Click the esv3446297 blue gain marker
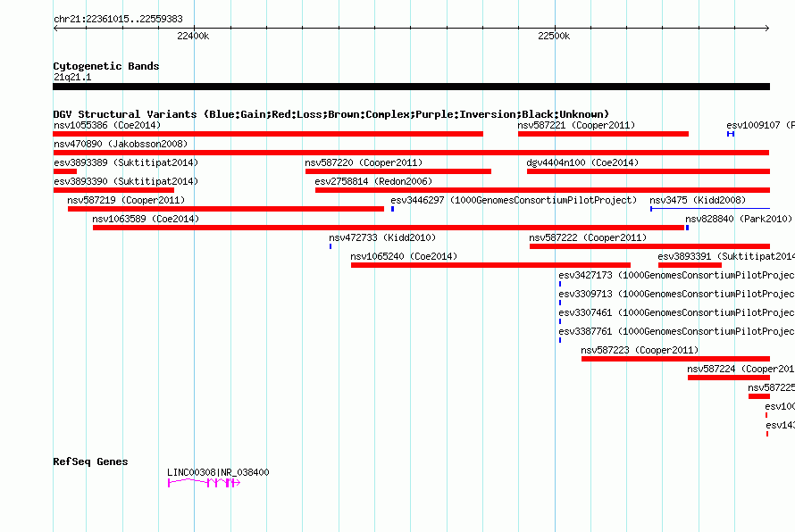Image resolution: width=795 pixels, height=532 pixels. pyautogui.click(x=392, y=209)
